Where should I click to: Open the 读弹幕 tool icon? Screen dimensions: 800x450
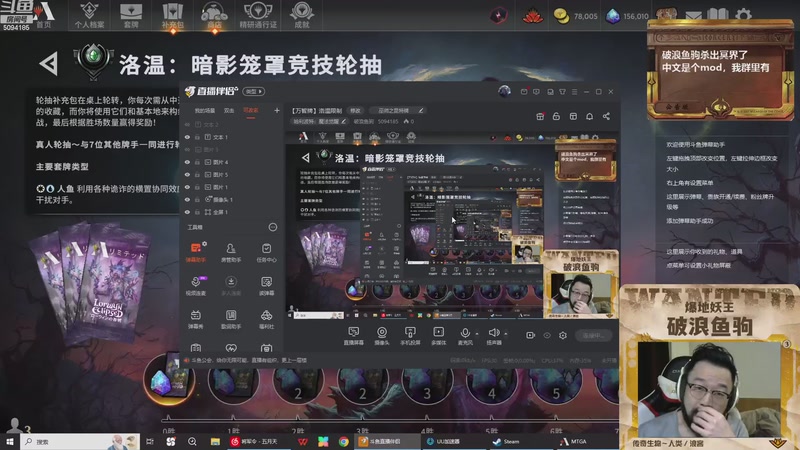tap(266, 286)
